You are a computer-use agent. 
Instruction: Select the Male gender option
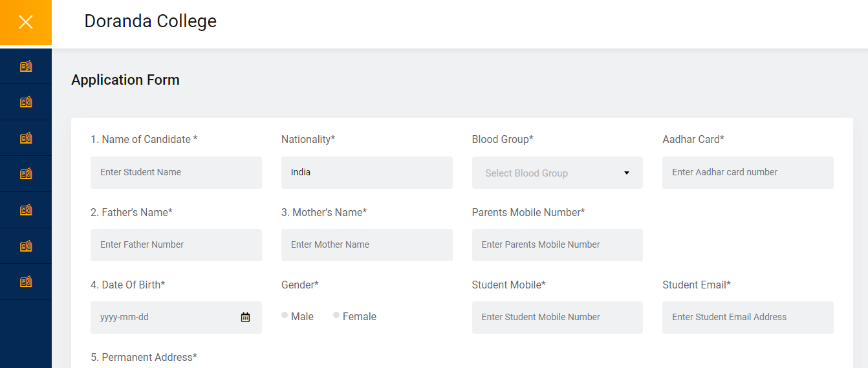coord(285,316)
